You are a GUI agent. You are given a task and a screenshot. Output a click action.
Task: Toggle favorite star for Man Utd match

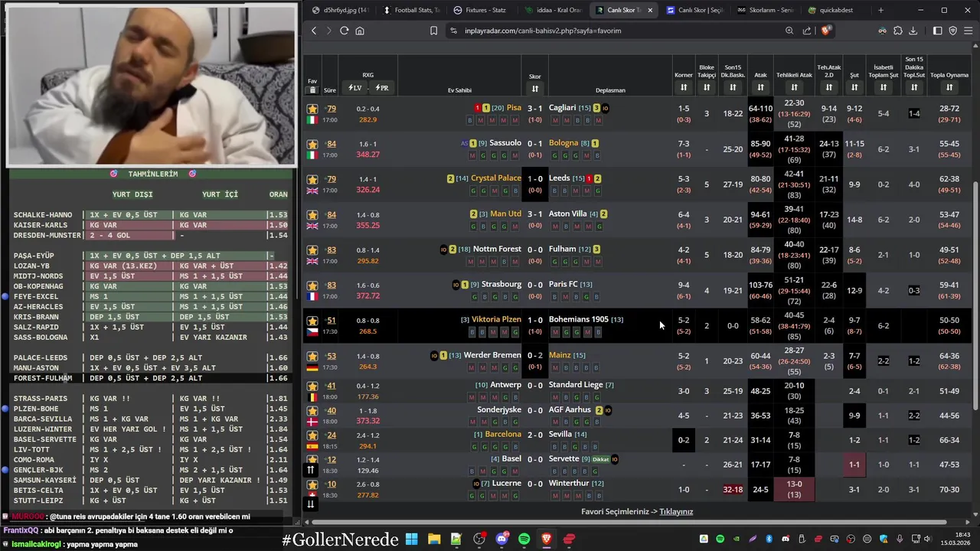tap(312, 214)
